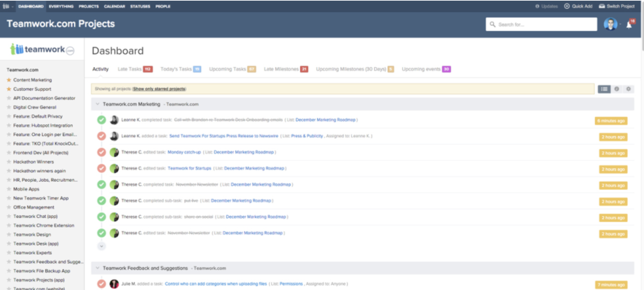This screenshot has width=644, height=290.
Task: Star the API Documentation Generator project
Action: click(x=9, y=98)
